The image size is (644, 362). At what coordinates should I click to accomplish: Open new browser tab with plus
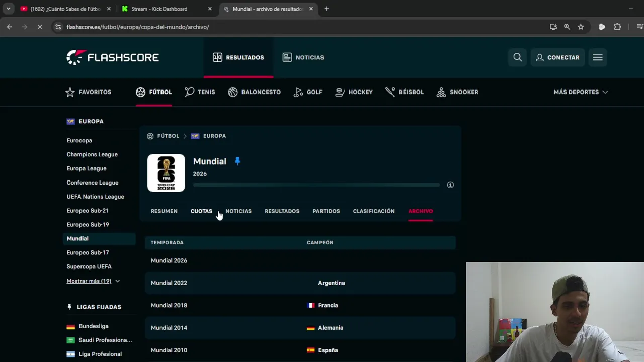326,9
